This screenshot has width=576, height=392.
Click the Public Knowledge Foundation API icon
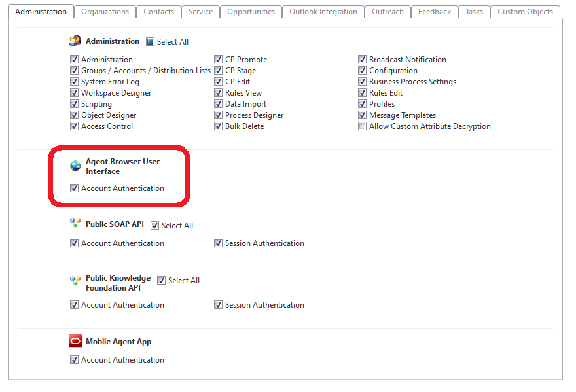[x=75, y=281]
